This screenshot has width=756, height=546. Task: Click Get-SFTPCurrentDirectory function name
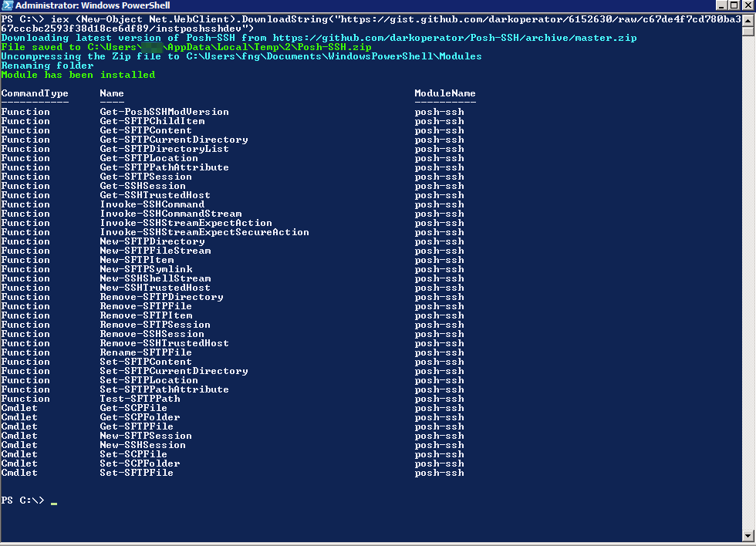point(174,140)
